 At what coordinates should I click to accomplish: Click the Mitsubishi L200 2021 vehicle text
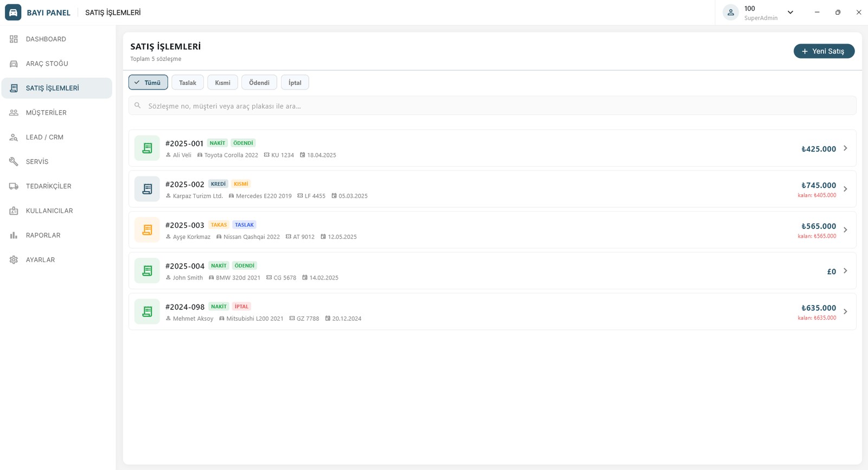click(x=255, y=319)
